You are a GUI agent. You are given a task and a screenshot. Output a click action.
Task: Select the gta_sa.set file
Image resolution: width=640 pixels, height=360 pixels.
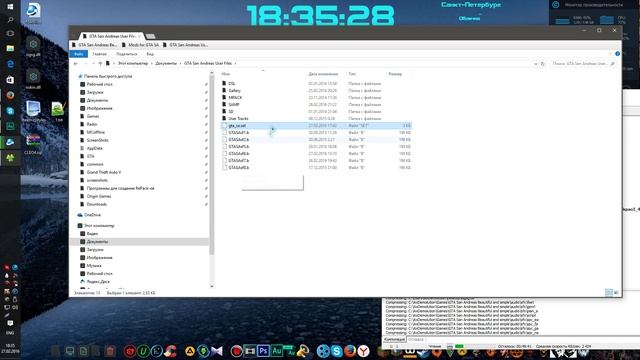(316, 126)
